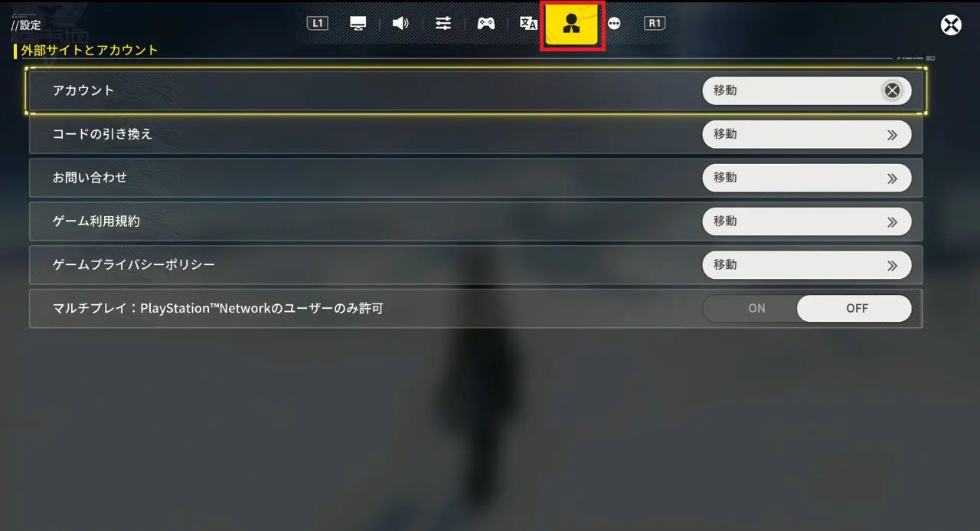Open the display settings monitor icon
Image resolution: width=980 pixels, height=531 pixels.
pos(358,23)
